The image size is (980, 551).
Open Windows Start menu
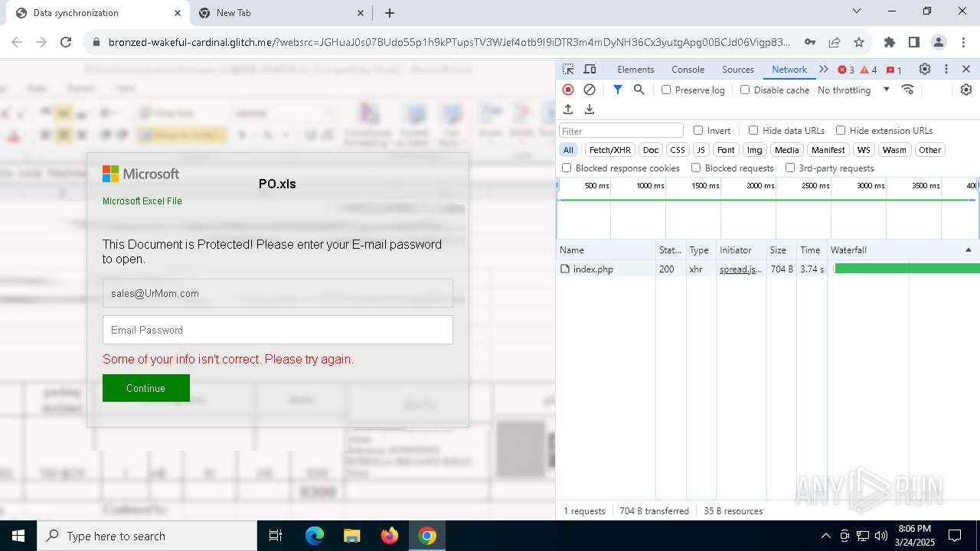(18, 536)
